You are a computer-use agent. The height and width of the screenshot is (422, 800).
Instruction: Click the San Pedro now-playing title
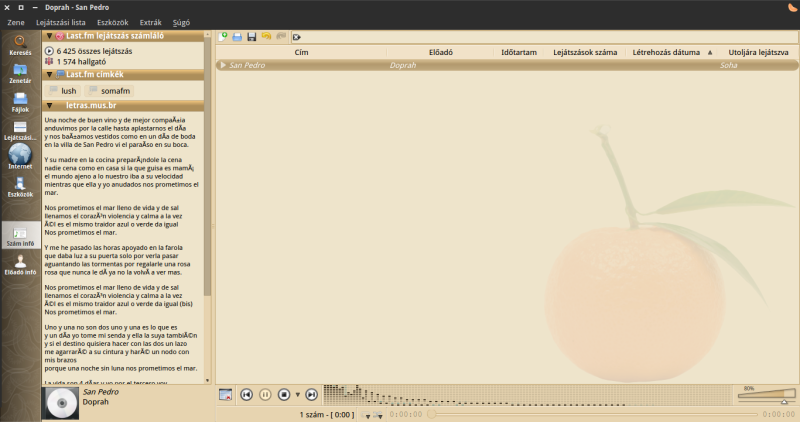pos(101,392)
